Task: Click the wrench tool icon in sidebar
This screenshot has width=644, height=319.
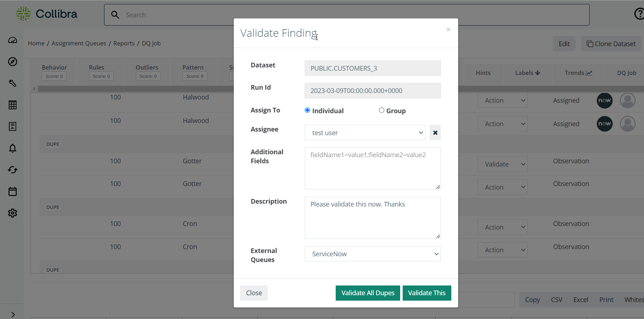Action: click(x=13, y=83)
